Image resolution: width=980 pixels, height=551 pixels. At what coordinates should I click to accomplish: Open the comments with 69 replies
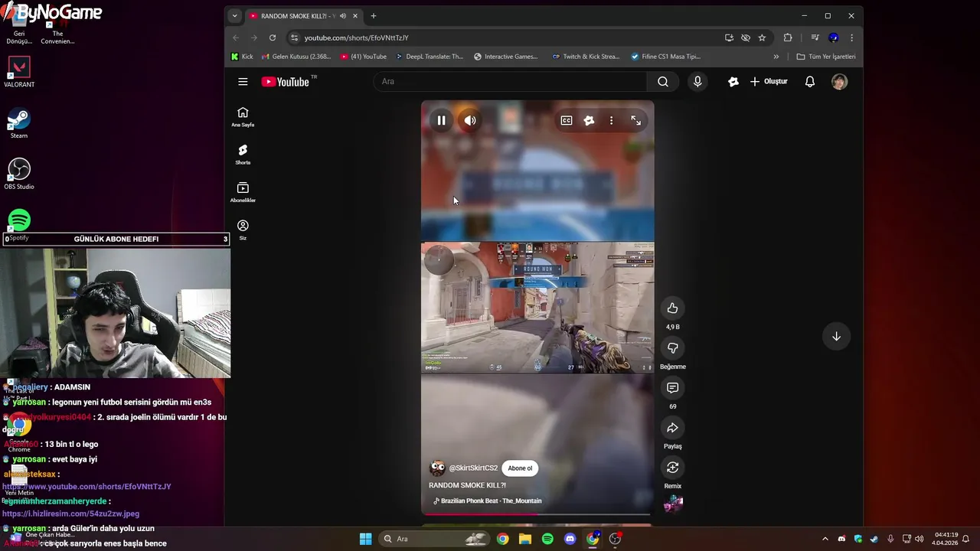(x=672, y=388)
